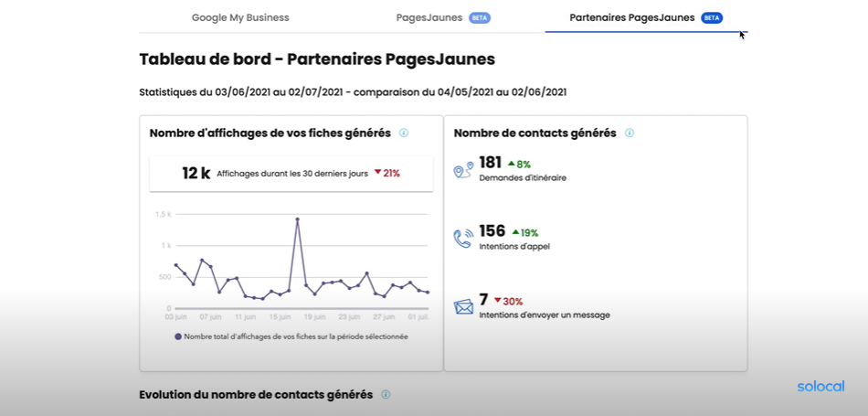
Task: Click BETA badge on Partenaires PagesJaunes tab
Action: (712, 17)
